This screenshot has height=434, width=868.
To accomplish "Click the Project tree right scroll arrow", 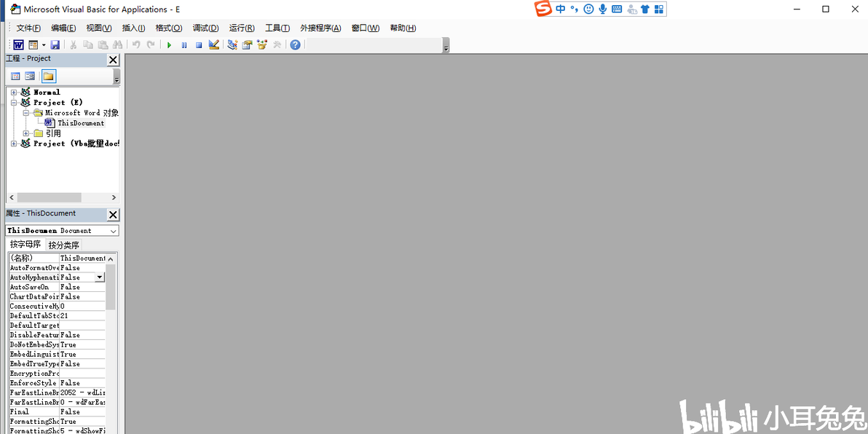I will [114, 197].
